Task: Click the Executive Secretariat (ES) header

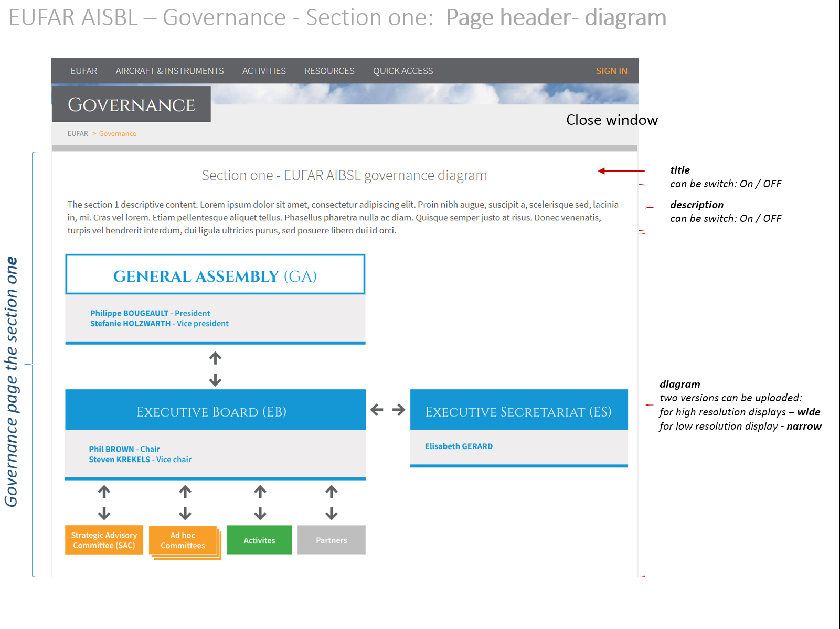Action: coord(518,411)
